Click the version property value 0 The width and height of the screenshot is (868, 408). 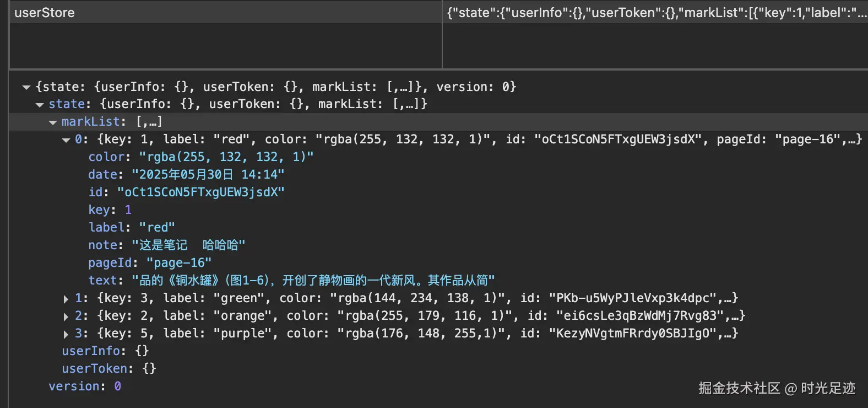point(117,386)
